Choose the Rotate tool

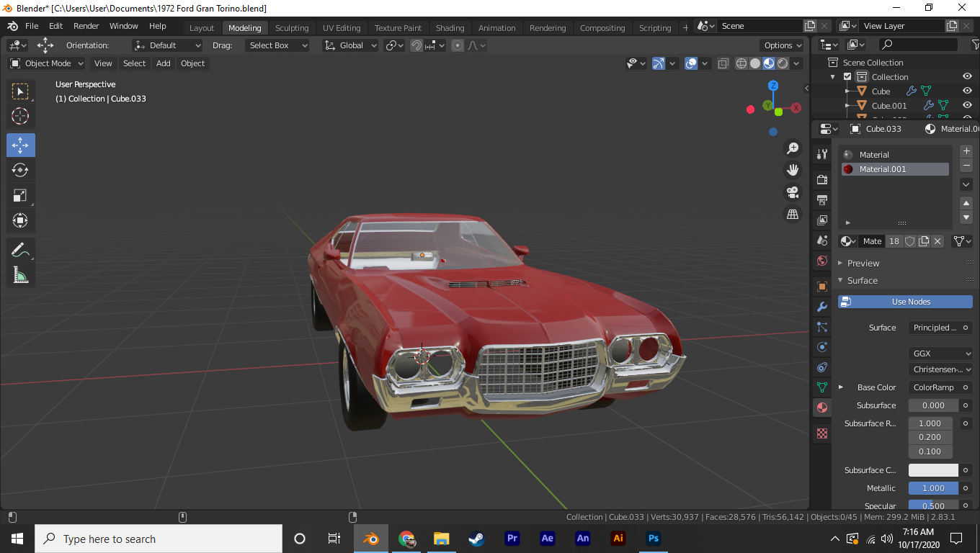tap(20, 170)
